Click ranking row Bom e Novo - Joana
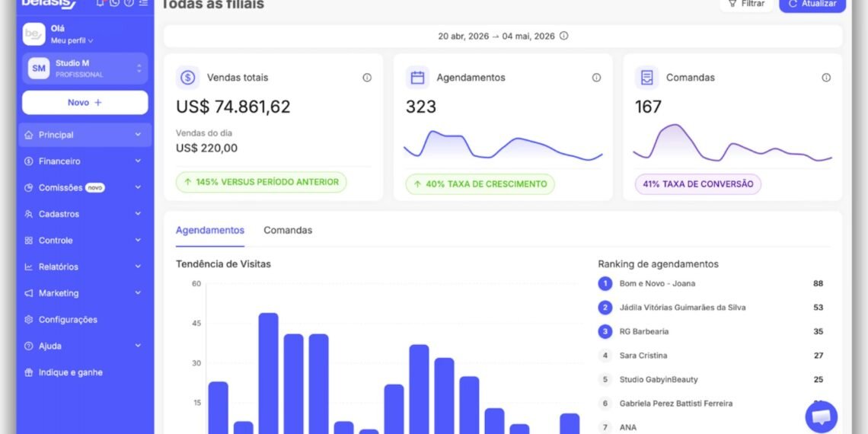The image size is (868, 434). (x=711, y=283)
